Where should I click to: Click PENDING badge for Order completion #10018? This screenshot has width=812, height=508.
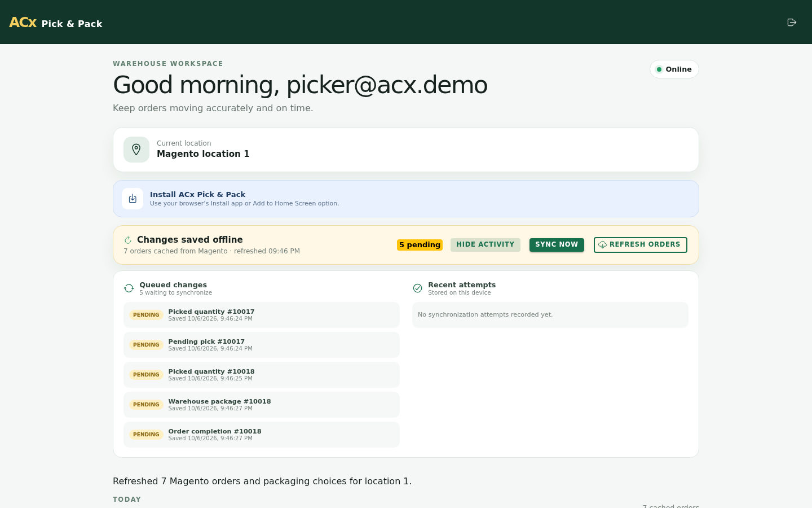pos(146,435)
